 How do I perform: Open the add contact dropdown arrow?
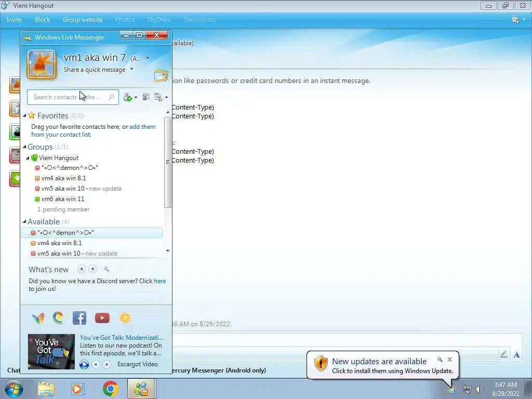coord(136,97)
